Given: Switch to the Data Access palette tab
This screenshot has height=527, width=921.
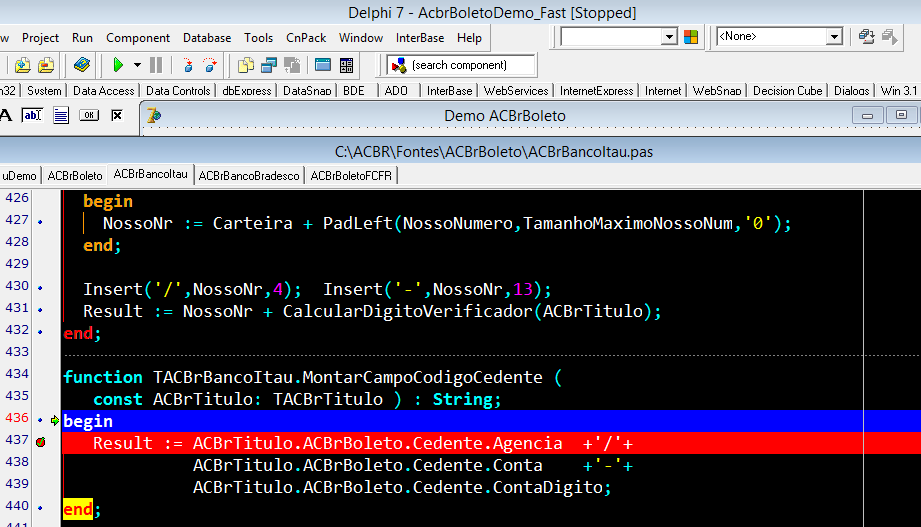Looking at the screenshot, I should [103, 90].
